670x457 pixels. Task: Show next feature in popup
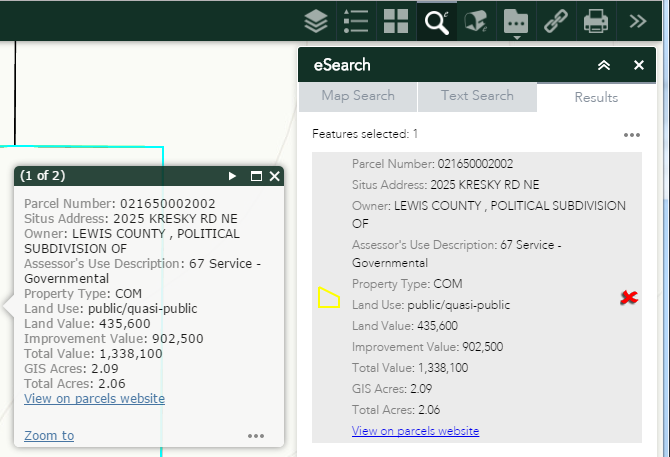[x=232, y=176]
